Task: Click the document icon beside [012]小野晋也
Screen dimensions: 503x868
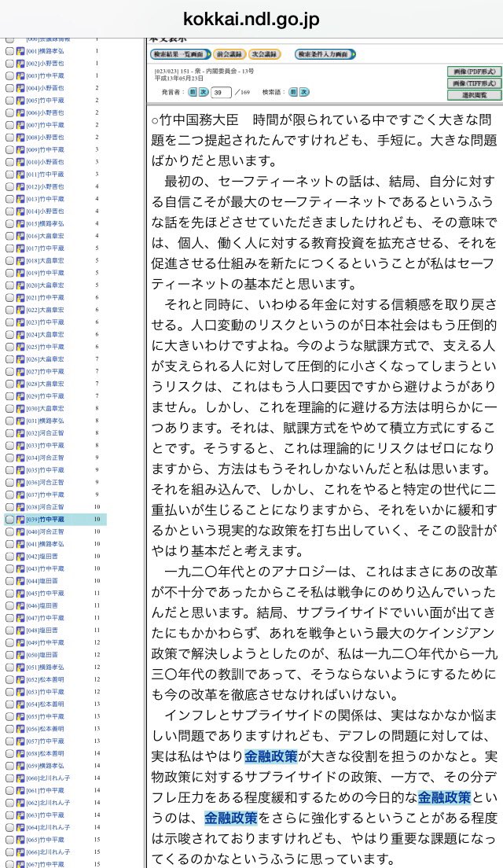Action: coord(20,186)
